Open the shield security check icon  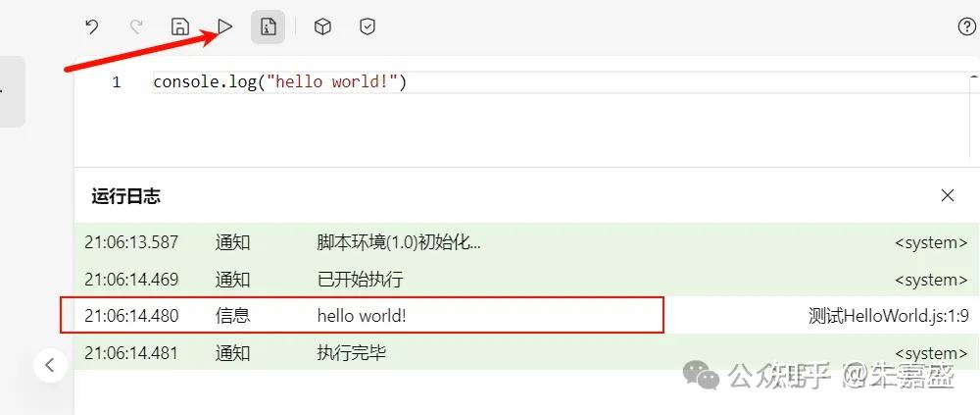coord(367,26)
